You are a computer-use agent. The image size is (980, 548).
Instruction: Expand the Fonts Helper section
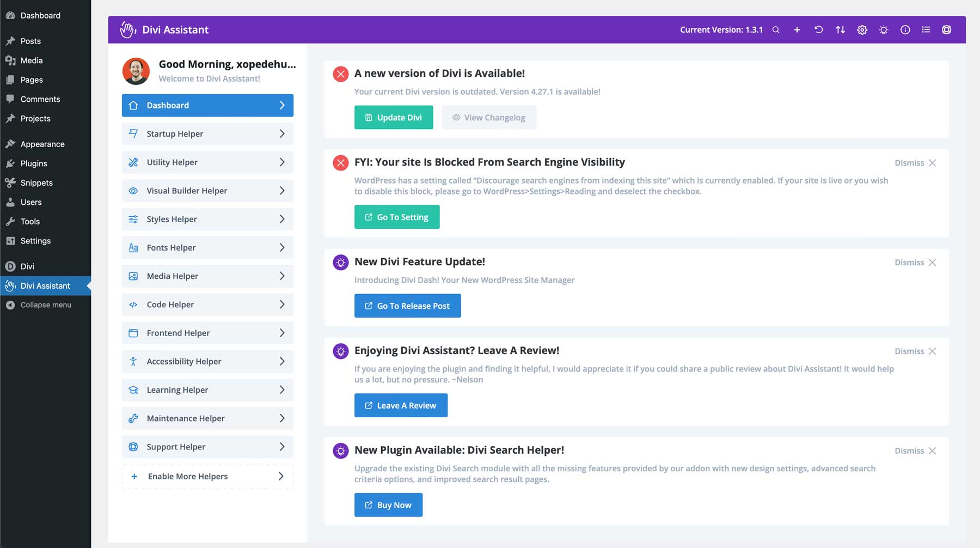click(x=207, y=247)
